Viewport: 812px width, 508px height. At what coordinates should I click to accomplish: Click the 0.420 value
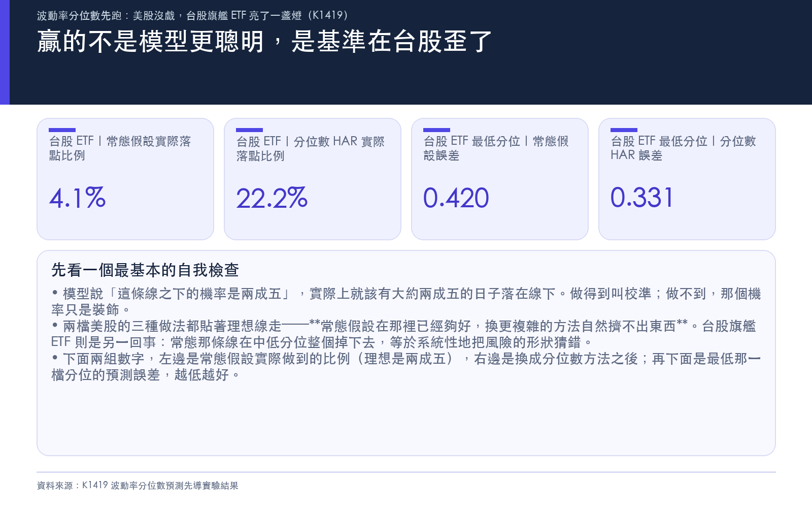click(x=456, y=198)
